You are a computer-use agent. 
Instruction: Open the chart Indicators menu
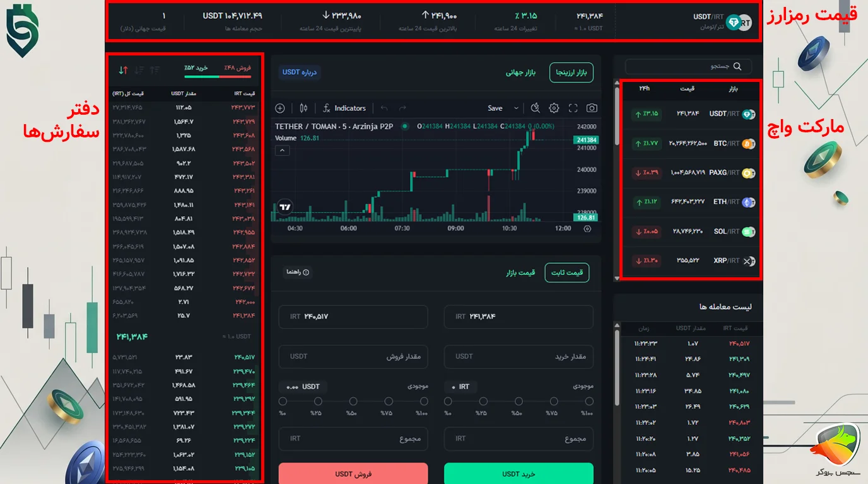pyautogui.click(x=344, y=108)
